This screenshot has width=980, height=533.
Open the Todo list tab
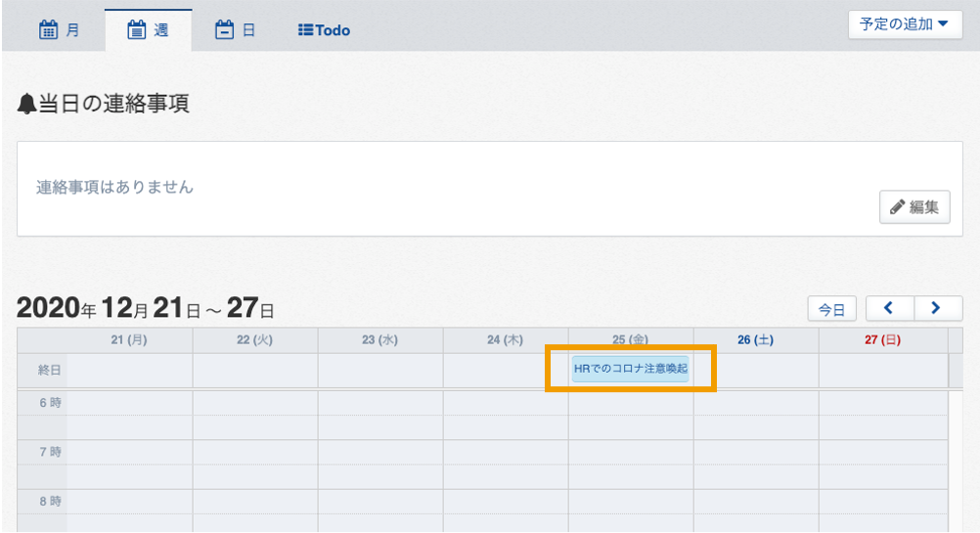[x=324, y=30]
